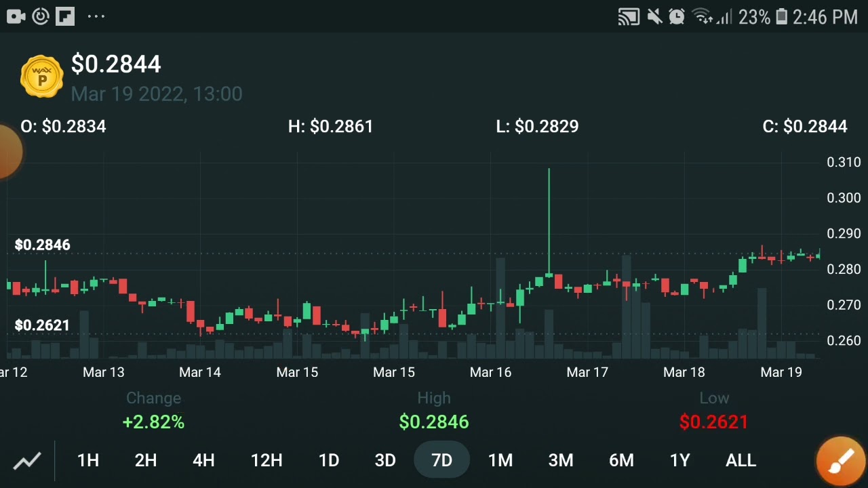The width and height of the screenshot is (868, 488).
Task: Tap the muted sound status icon
Action: [x=654, y=17]
